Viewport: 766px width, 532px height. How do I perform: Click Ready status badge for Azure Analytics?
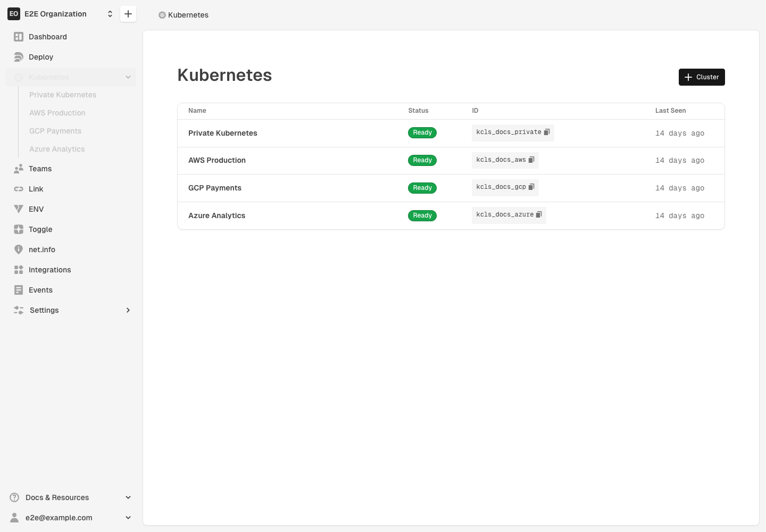click(422, 215)
